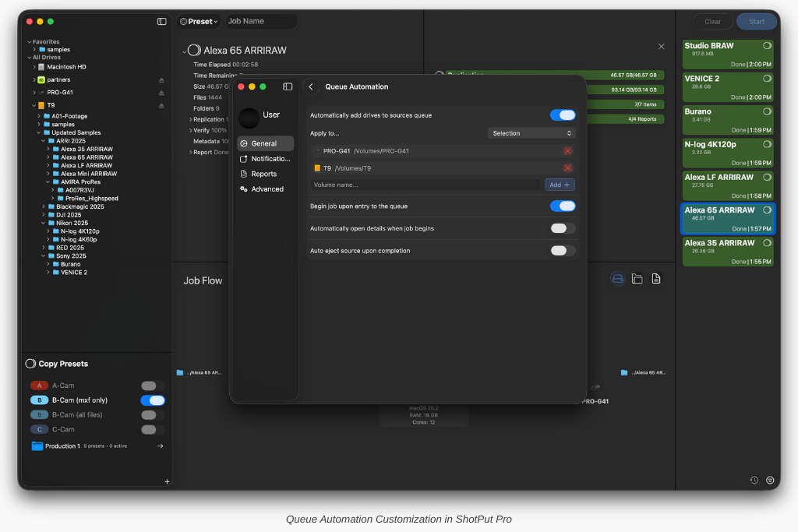Screen dimensions: 798x532
Task: Click the plus icon below Copy Presets
Action: pyautogui.click(x=167, y=481)
